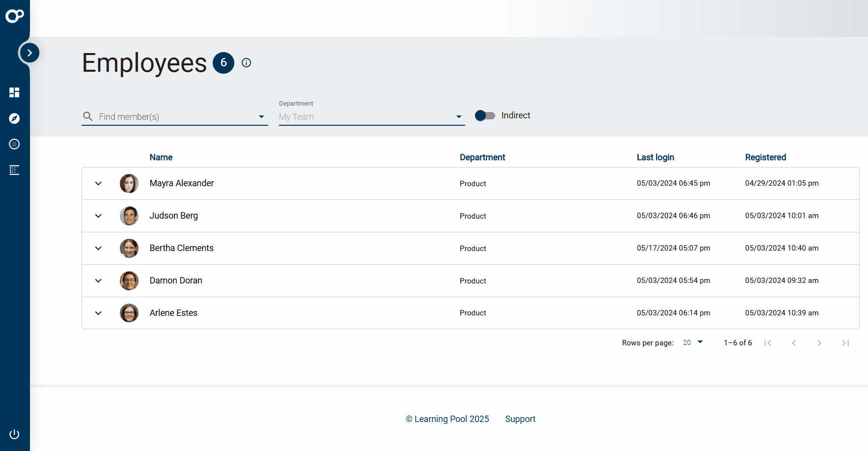Click the circular dots icon in sidebar
The image size is (868, 451).
click(14, 144)
